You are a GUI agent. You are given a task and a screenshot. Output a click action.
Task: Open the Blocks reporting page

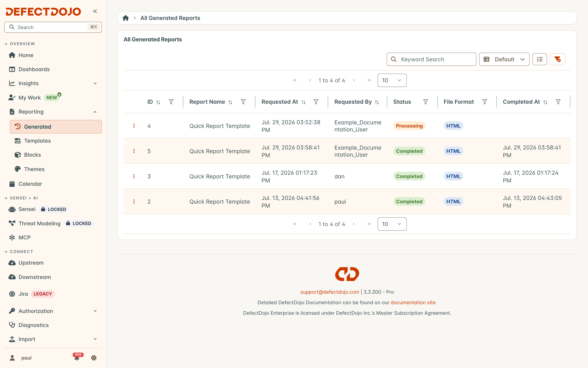coord(56,155)
